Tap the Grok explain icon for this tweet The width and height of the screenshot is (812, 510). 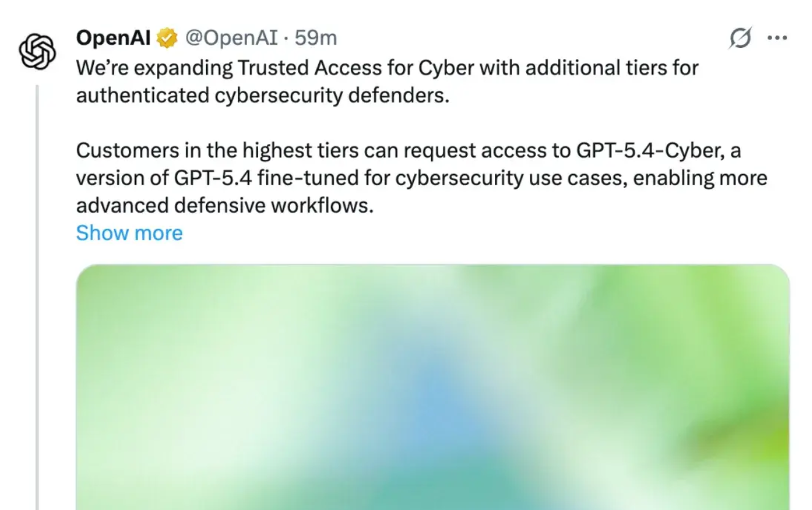(x=741, y=38)
